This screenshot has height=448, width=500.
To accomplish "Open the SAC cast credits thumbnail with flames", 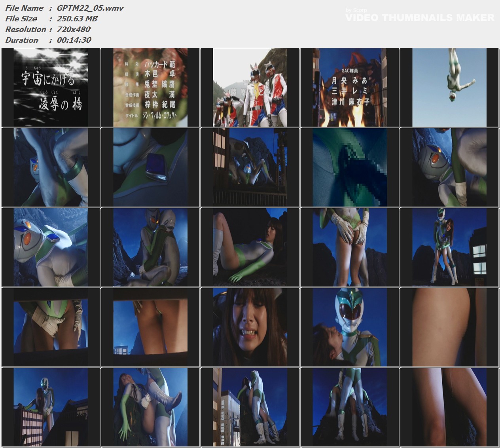I will (x=350, y=87).
